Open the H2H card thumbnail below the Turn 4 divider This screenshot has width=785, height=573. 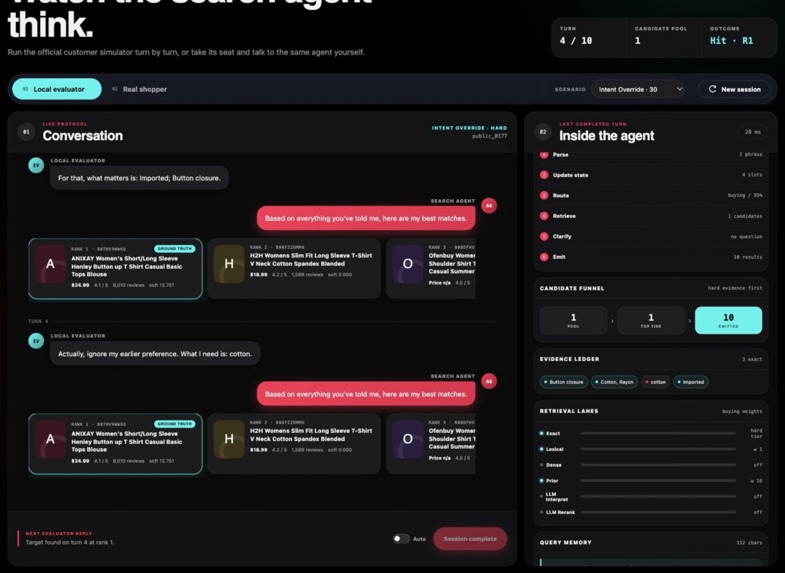coord(229,439)
